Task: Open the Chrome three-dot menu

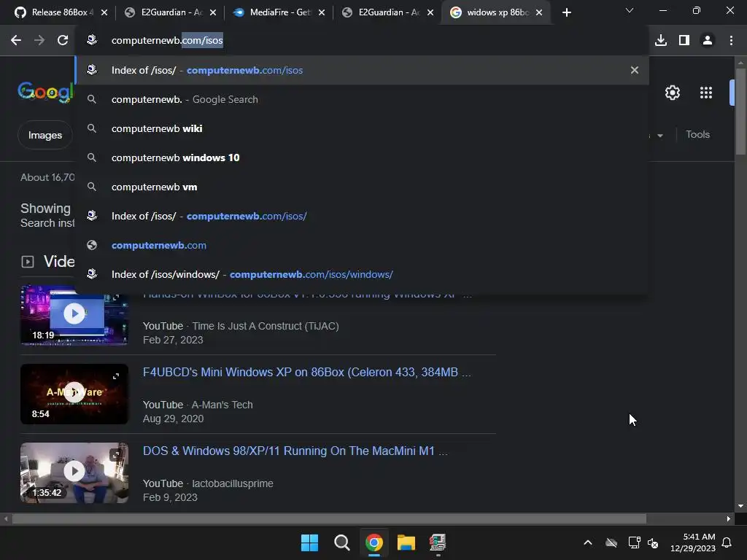Action: (x=731, y=41)
